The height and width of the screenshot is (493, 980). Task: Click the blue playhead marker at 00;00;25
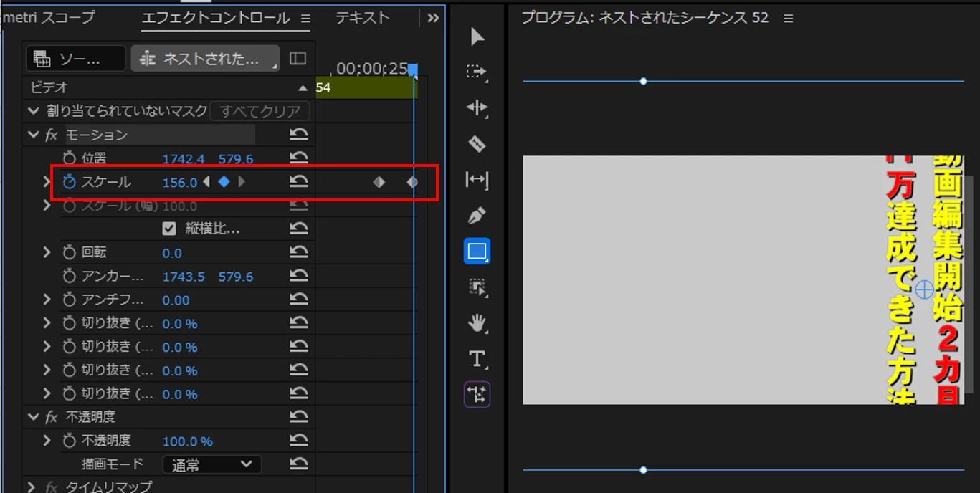point(413,70)
